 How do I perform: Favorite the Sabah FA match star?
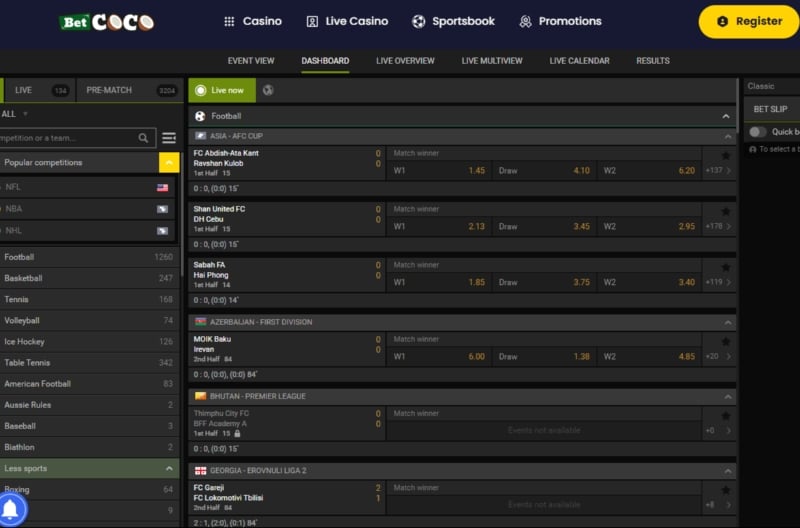pyautogui.click(x=726, y=267)
